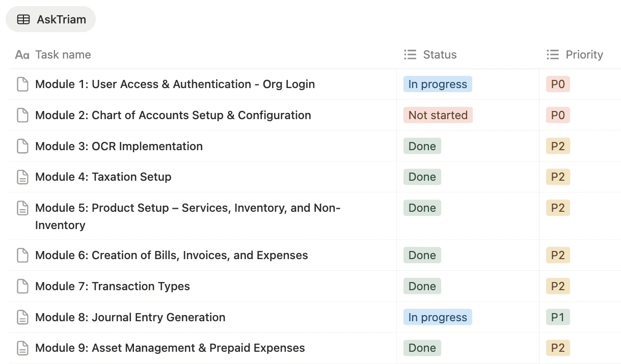The image size is (621, 364).
Task: Click the document icon for Taxation Setup
Action: click(22, 177)
